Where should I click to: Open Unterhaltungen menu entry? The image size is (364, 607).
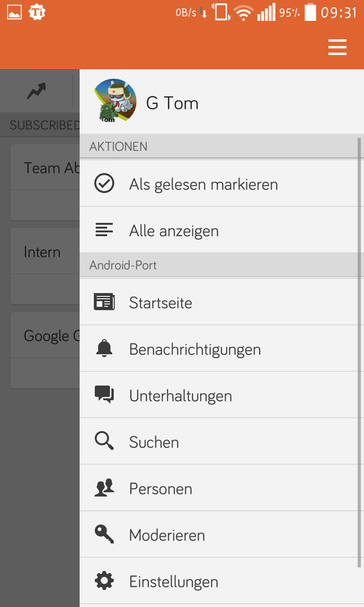181,396
